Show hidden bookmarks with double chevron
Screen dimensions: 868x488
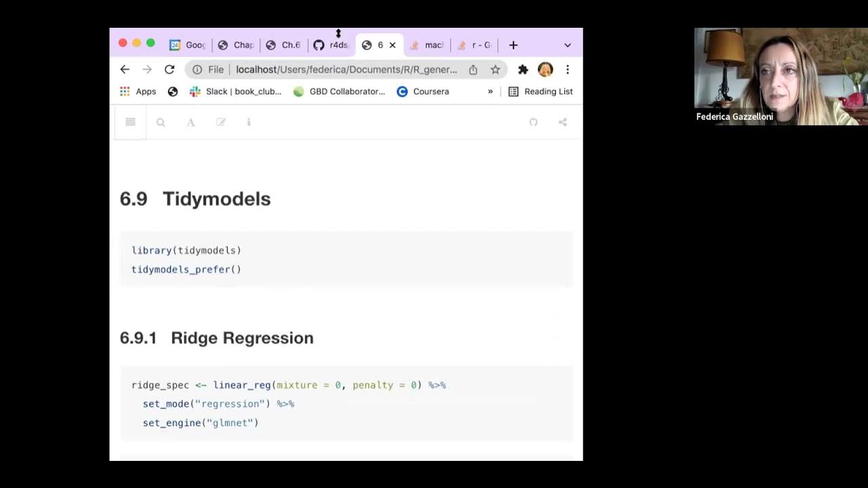[490, 91]
